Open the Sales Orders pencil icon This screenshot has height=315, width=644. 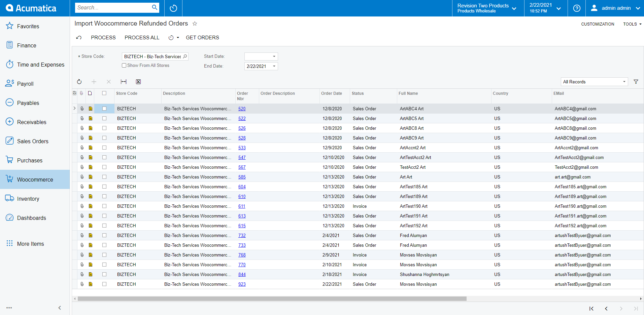(x=10, y=141)
